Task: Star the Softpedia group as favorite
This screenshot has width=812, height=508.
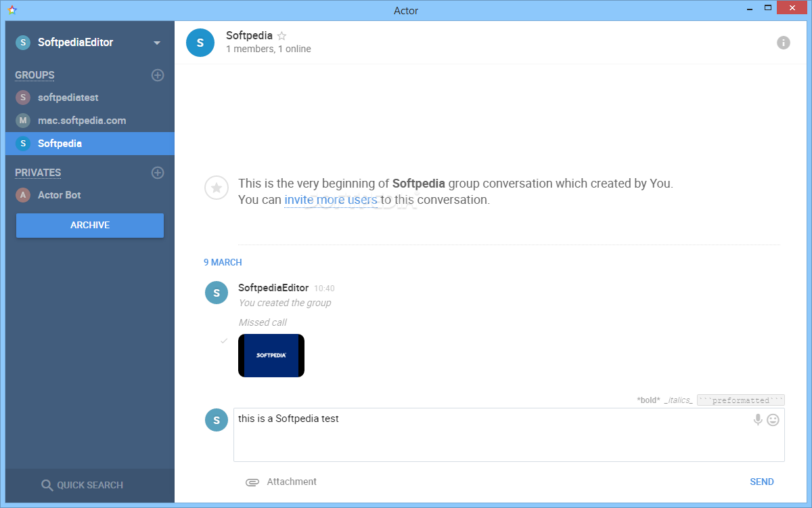Action: point(282,36)
